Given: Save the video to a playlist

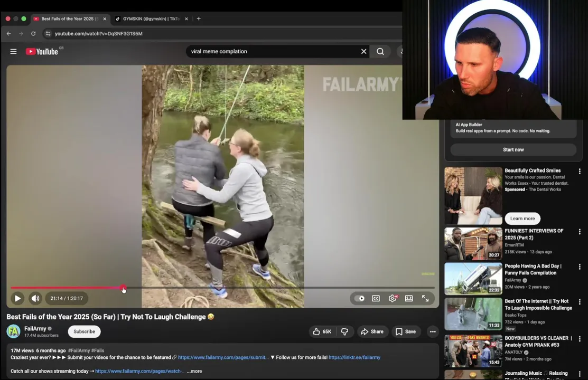Looking at the screenshot, I should pyautogui.click(x=406, y=331).
